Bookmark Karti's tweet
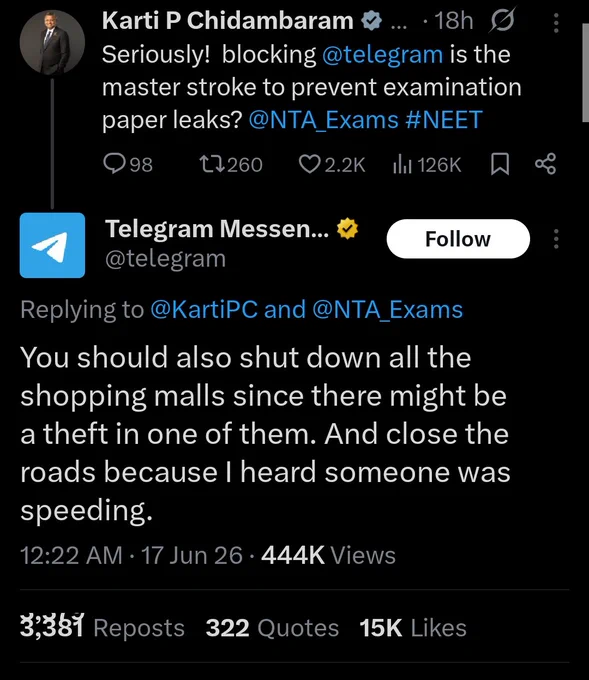 coord(500,165)
